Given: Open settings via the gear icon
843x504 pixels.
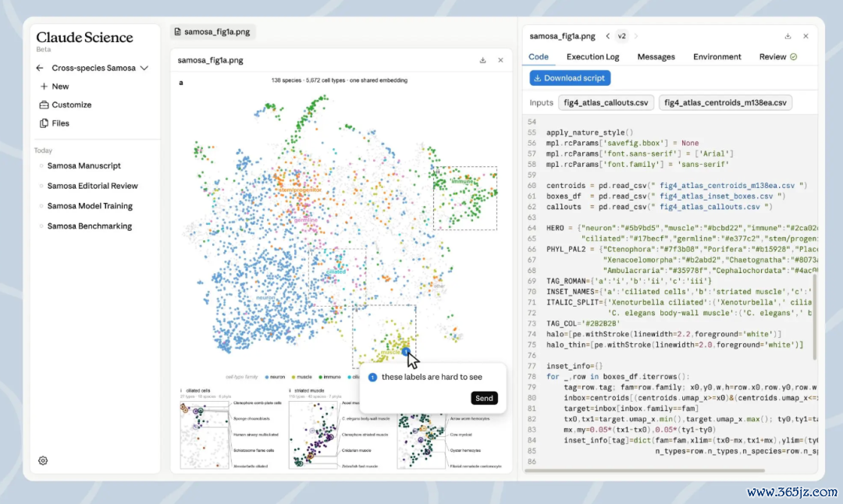Looking at the screenshot, I should coord(43,460).
